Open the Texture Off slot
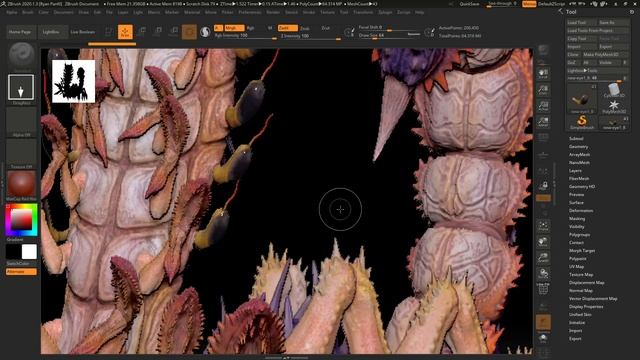The width and height of the screenshot is (640, 360). pos(21,152)
